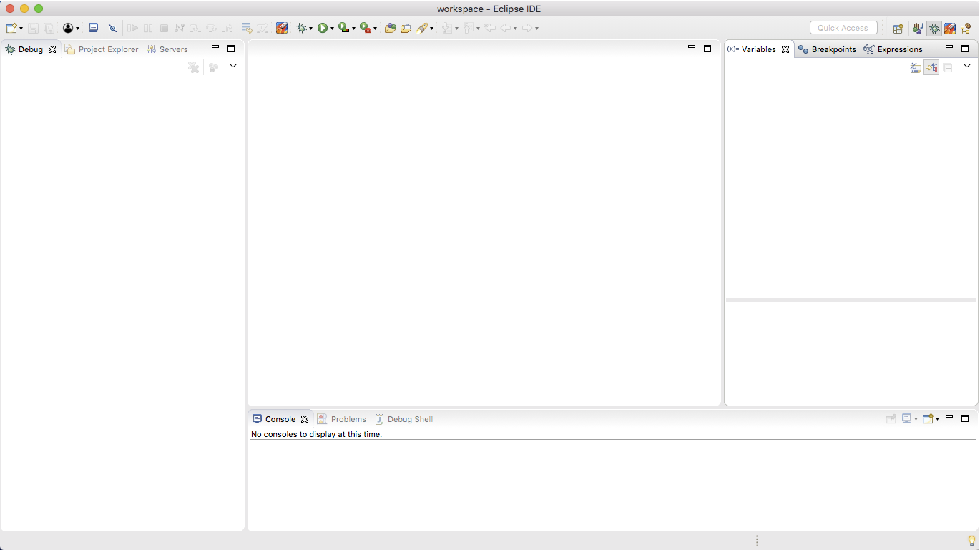Click the External Tools run icon
980x550 pixels.
[366, 28]
